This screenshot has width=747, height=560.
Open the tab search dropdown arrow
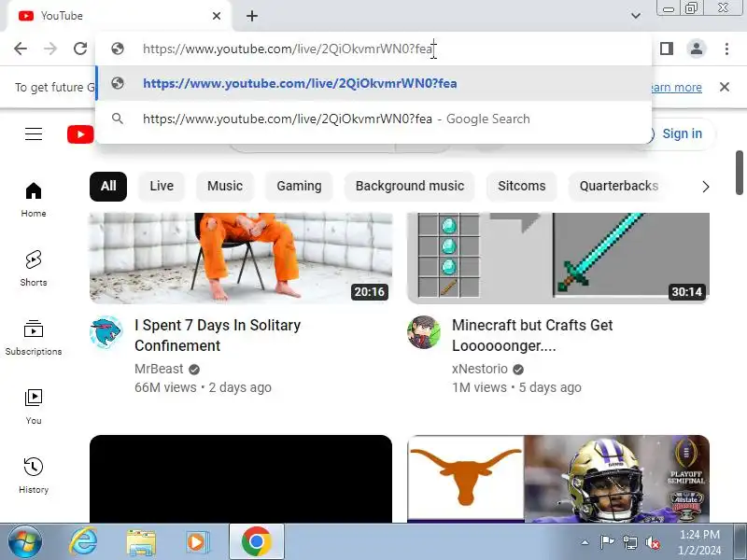(x=636, y=16)
